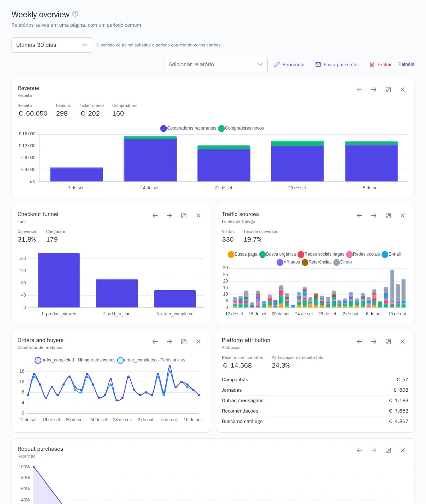The image size is (426, 504).
Task: Remove the Checkout funnel card
Action: click(198, 216)
